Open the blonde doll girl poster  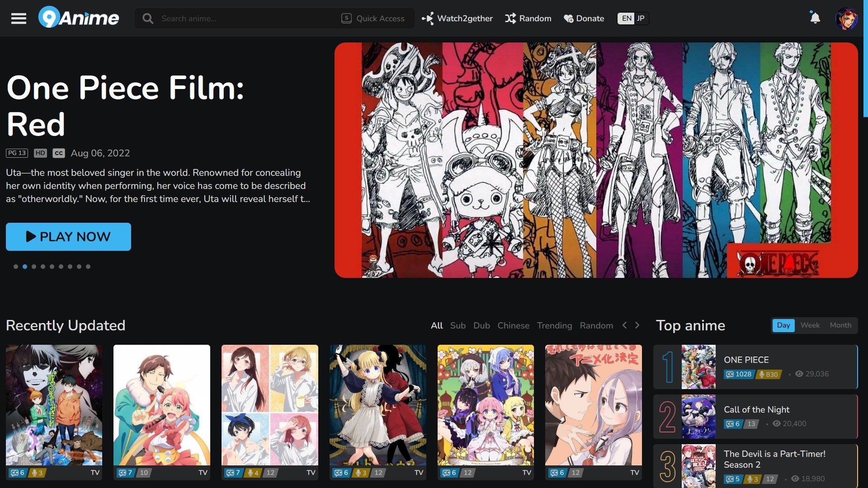378,405
